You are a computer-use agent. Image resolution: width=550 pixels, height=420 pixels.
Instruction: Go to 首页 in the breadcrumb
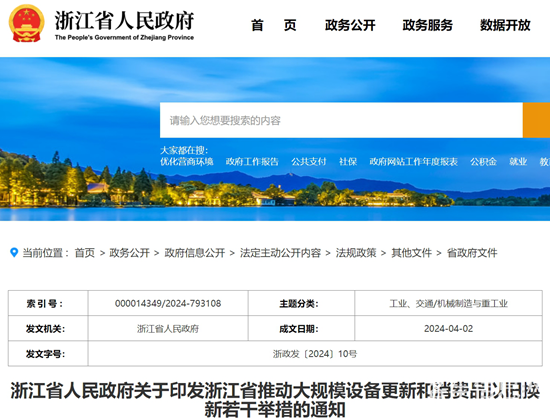85,253
